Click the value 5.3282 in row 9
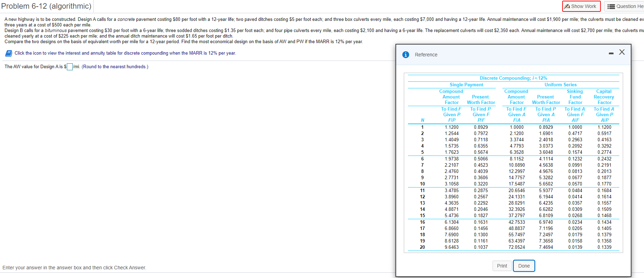 coord(546,177)
